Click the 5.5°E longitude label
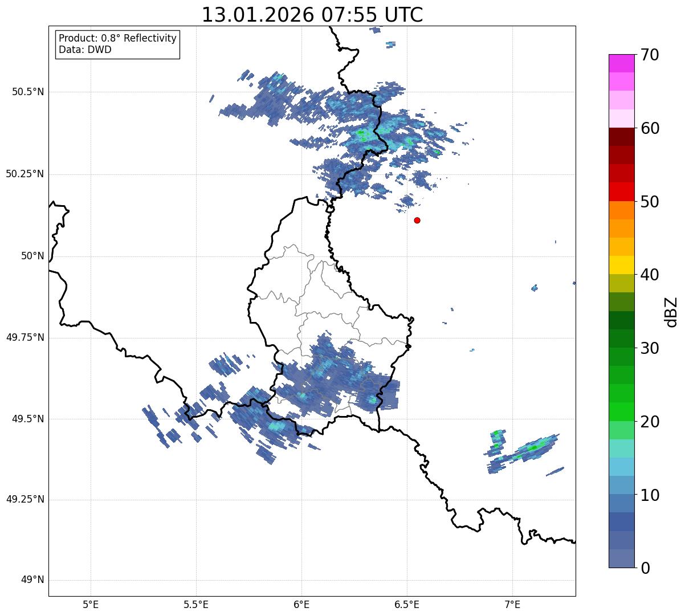This screenshot has width=685, height=616. click(196, 604)
